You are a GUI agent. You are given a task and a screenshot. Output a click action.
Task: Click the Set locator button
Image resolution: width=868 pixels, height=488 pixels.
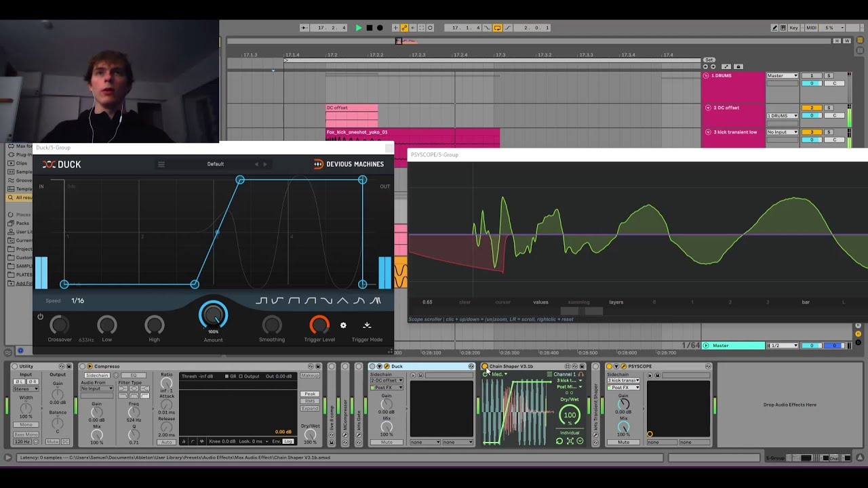click(709, 60)
